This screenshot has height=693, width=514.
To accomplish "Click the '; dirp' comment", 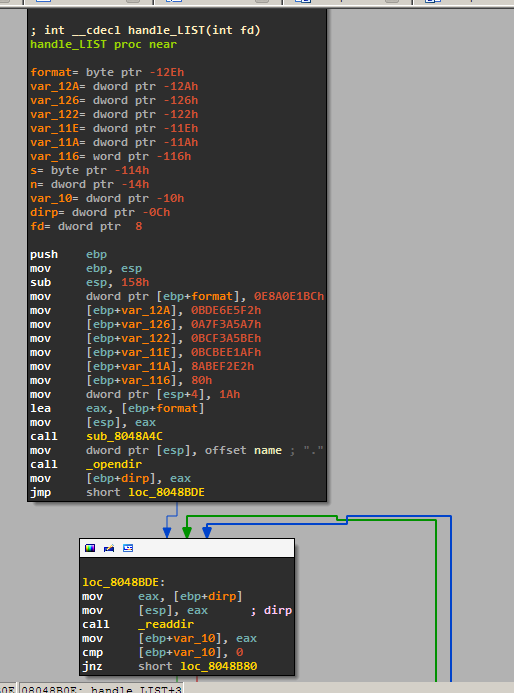I will pos(271,611).
